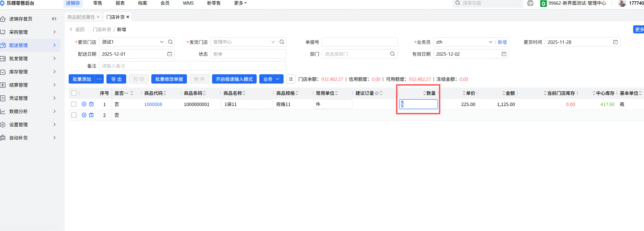Viewport: 644px width, 231px height.
Task: Switch to the 商品配送属性 tab
Action: (81, 17)
